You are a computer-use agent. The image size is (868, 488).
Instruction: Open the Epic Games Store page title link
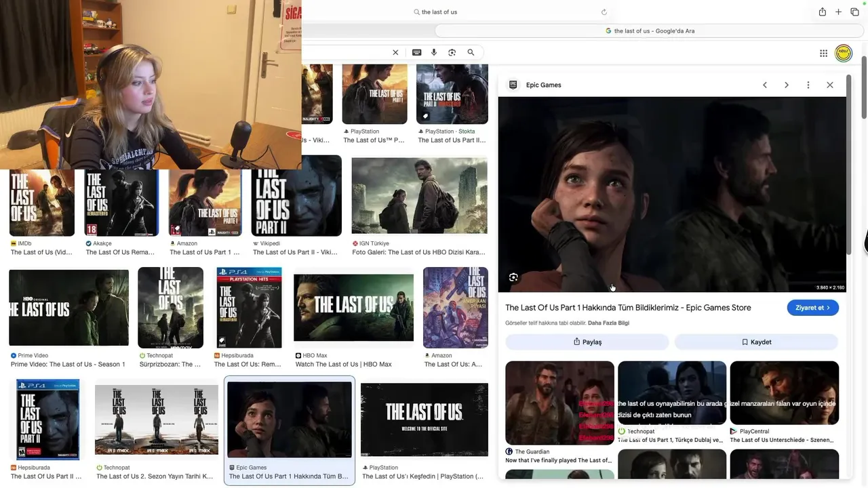point(628,308)
